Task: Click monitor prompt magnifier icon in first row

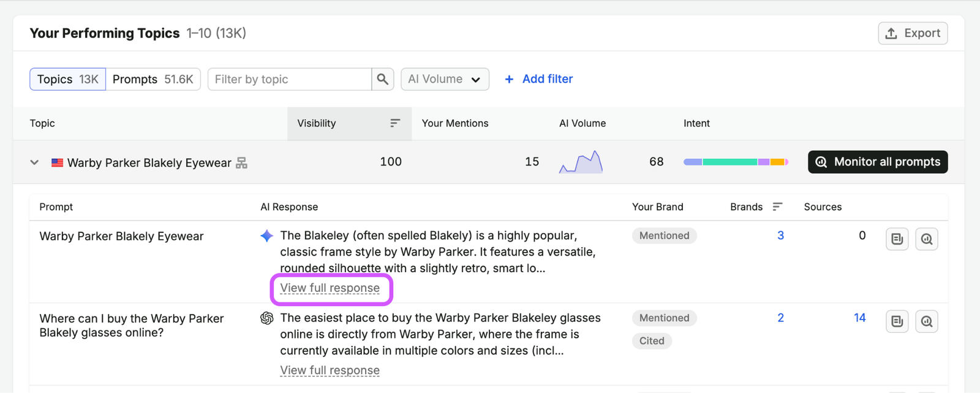Action: pos(927,239)
